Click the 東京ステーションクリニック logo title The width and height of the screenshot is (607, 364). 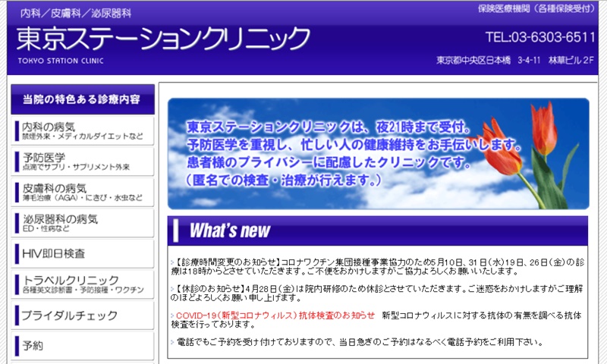(163, 38)
